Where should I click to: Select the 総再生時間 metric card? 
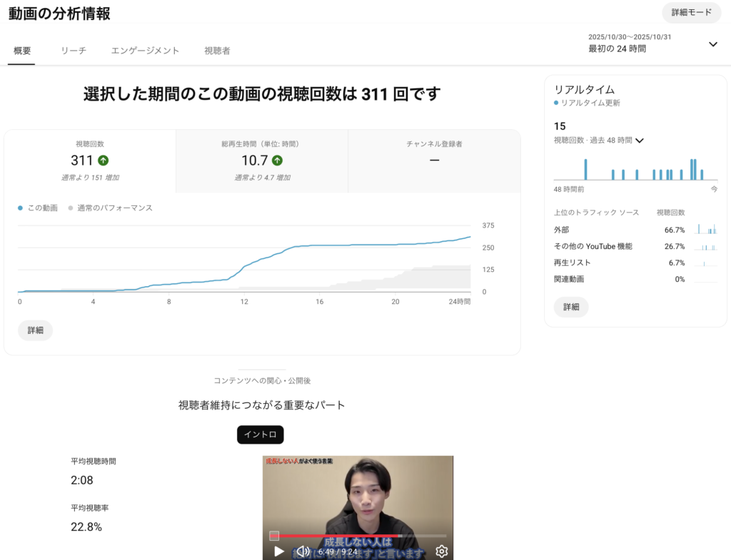[x=261, y=161]
